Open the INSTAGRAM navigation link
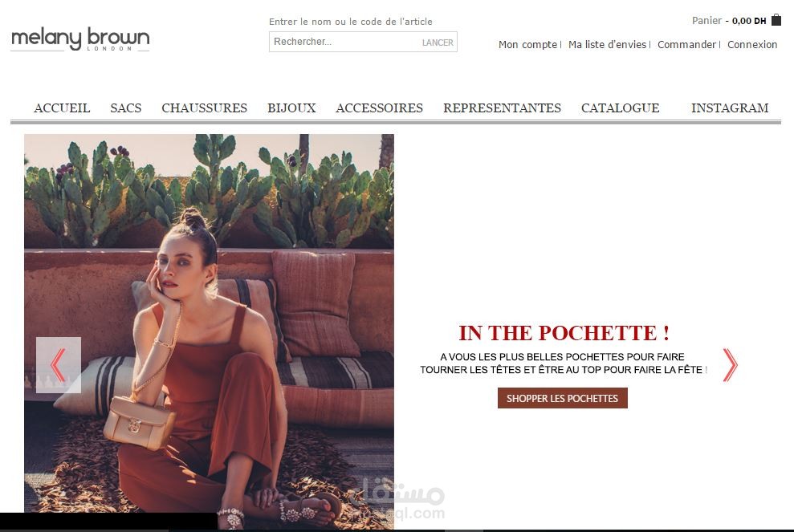This screenshot has width=794, height=532. click(x=730, y=108)
